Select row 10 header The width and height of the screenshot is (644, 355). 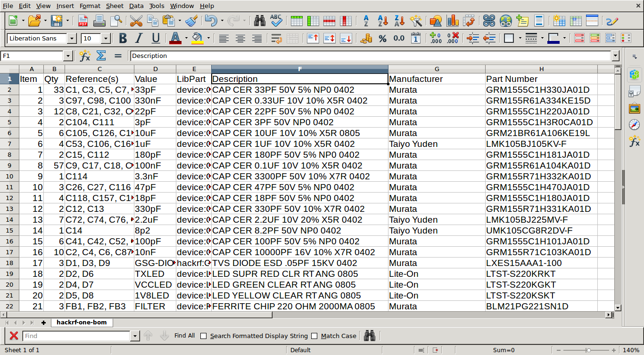click(9, 177)
